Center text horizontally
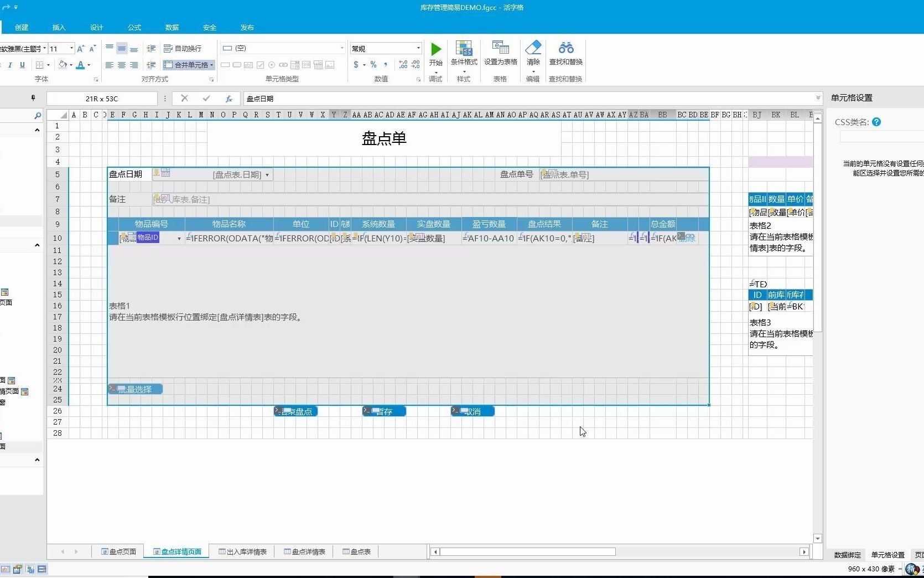Image resolution: width=924 pixels, height=578 pixels. (x=122, y=65)
